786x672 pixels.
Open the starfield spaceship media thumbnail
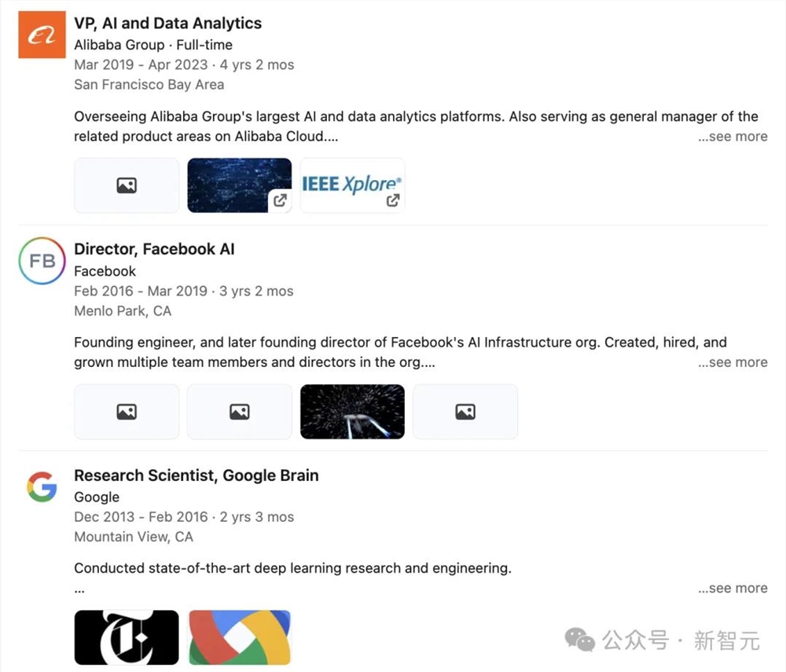(352, 411)
